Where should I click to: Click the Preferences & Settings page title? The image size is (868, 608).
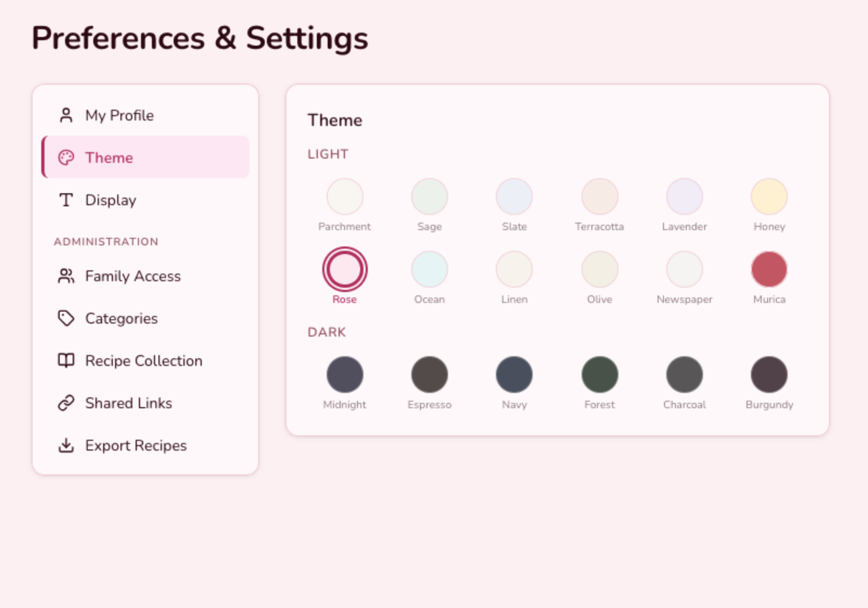(200, 38)
